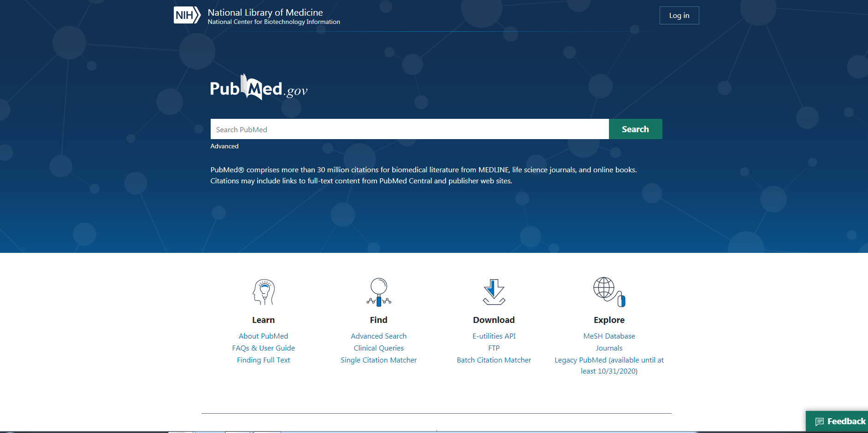Open the E-utilities API link
868x433 pixels.
(x=494, y=336)
